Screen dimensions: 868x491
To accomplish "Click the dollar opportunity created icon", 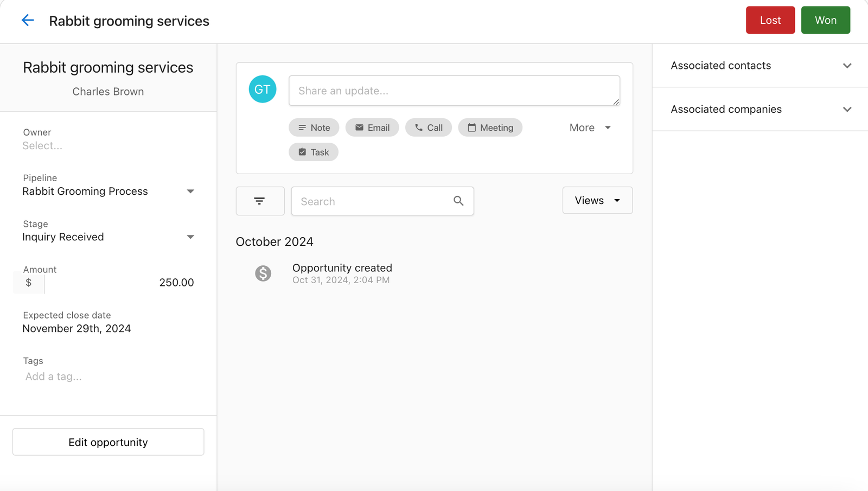I will coord(263,273).
